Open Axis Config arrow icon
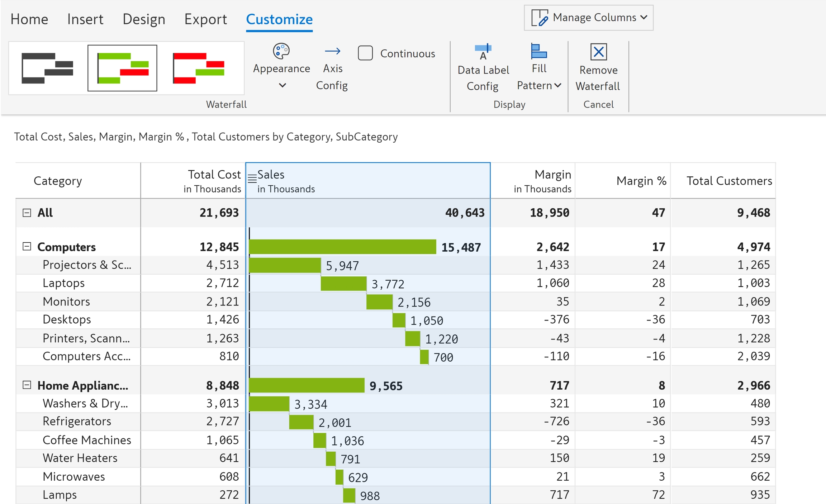 click(x=332, y=51)
